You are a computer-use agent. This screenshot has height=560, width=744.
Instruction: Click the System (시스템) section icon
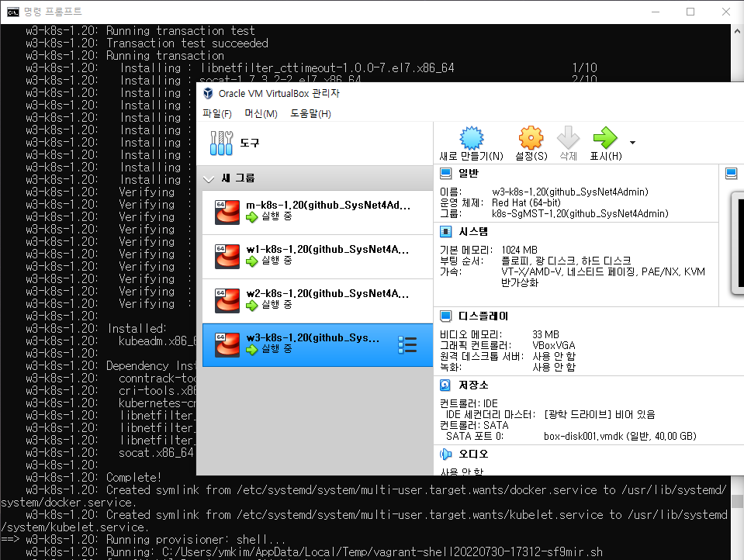(445, 232)
